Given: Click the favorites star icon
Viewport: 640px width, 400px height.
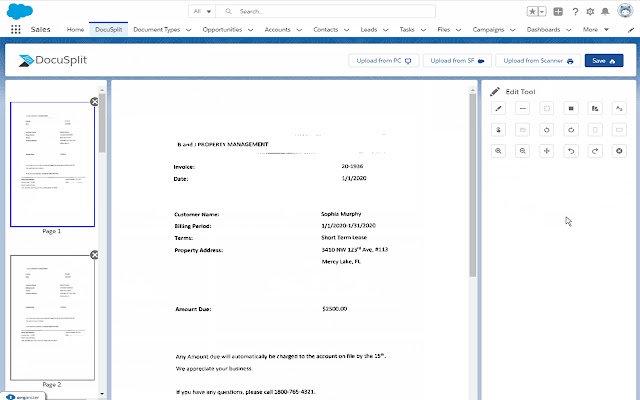Looking at the screenshot, I should (x=532, y=11).
